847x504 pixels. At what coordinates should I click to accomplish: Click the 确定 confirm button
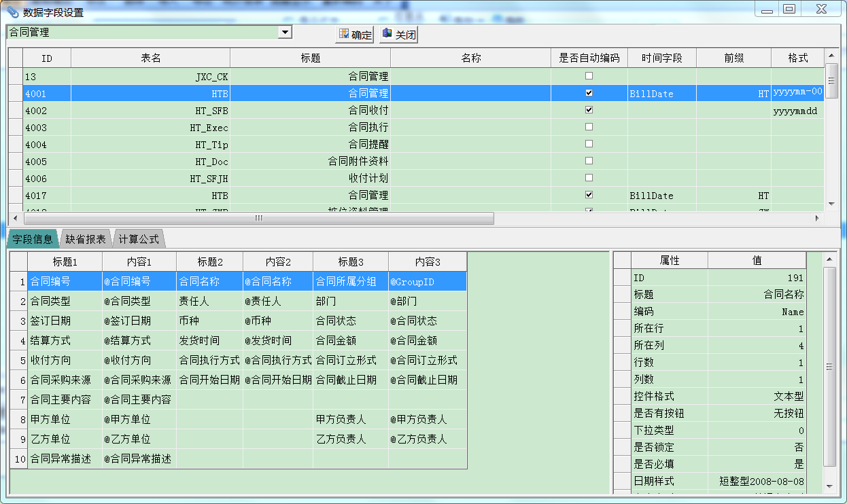(x=356, y=35)
